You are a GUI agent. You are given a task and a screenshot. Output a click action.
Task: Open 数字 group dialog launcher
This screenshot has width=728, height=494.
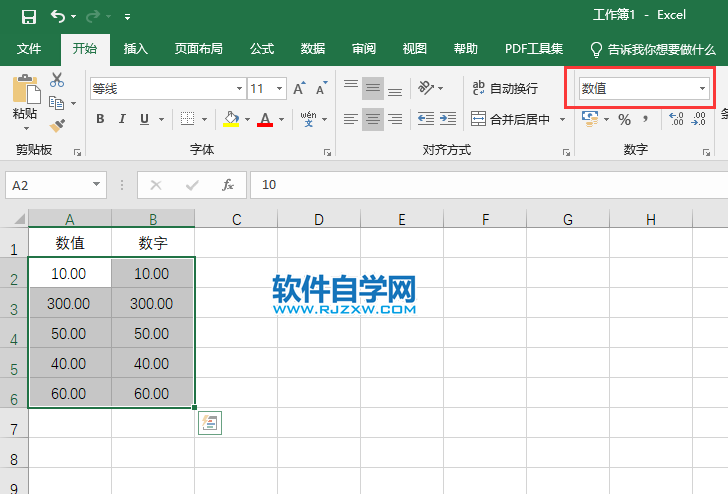coord(706,152)
